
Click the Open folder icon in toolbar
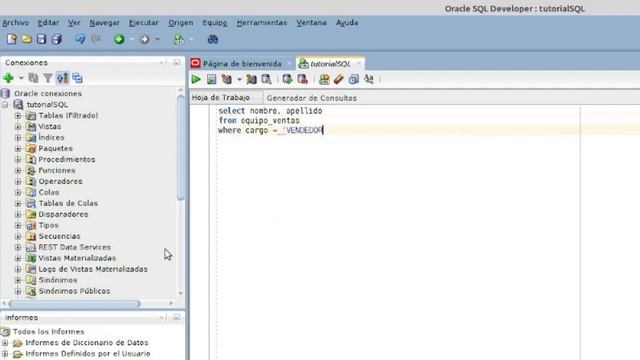click(x=27, y=39)
